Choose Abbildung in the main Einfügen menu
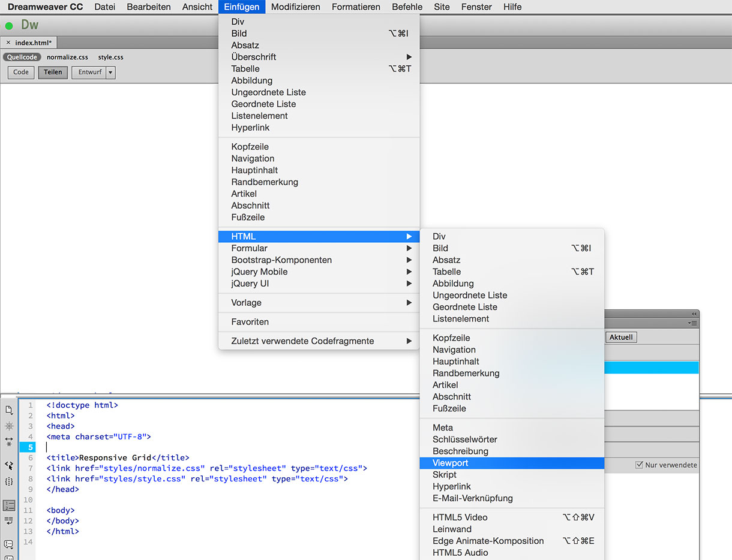 pyautogui.click(x=319, y=80)
